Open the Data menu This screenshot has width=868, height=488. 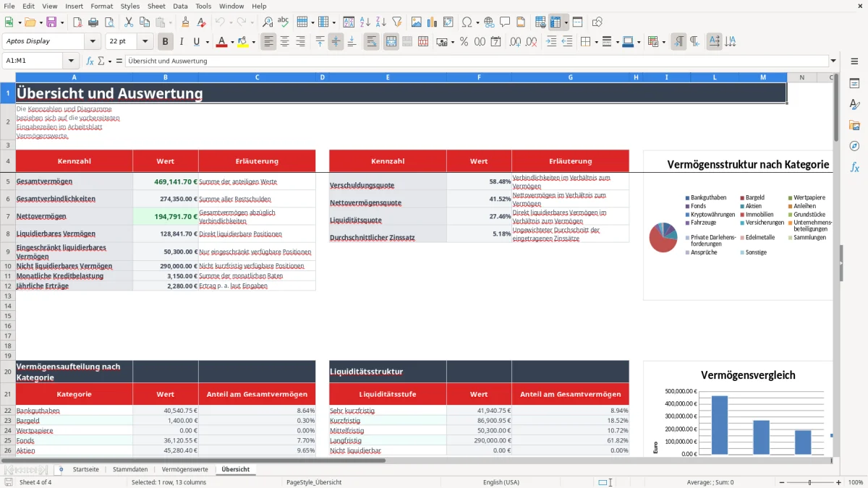point(180,6)
